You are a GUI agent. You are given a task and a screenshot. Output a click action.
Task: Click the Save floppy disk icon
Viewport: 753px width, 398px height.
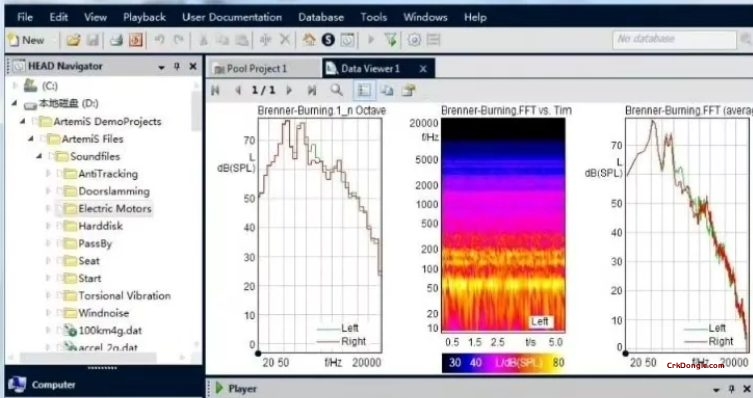click(x=92, y=40)
